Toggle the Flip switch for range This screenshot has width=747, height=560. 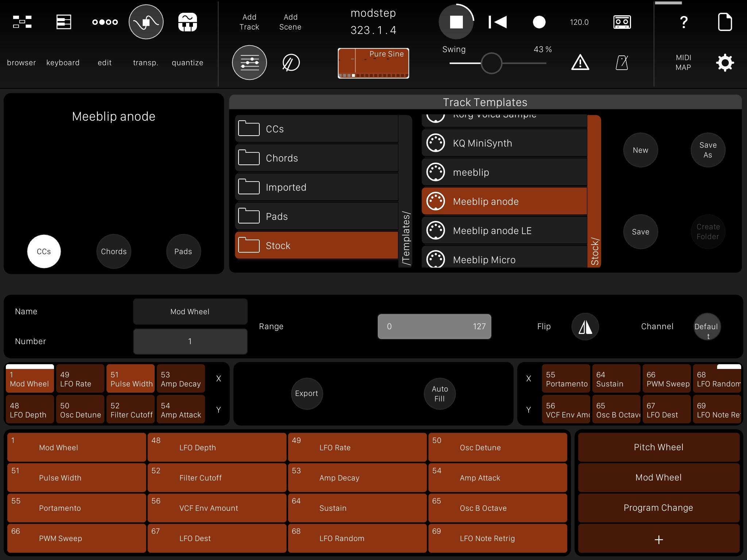click(x=585, y=326)
